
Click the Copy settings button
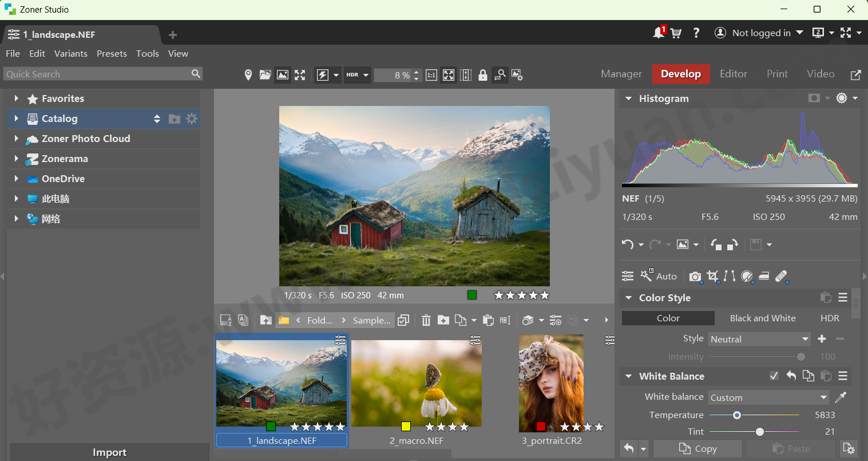(697, 448)
